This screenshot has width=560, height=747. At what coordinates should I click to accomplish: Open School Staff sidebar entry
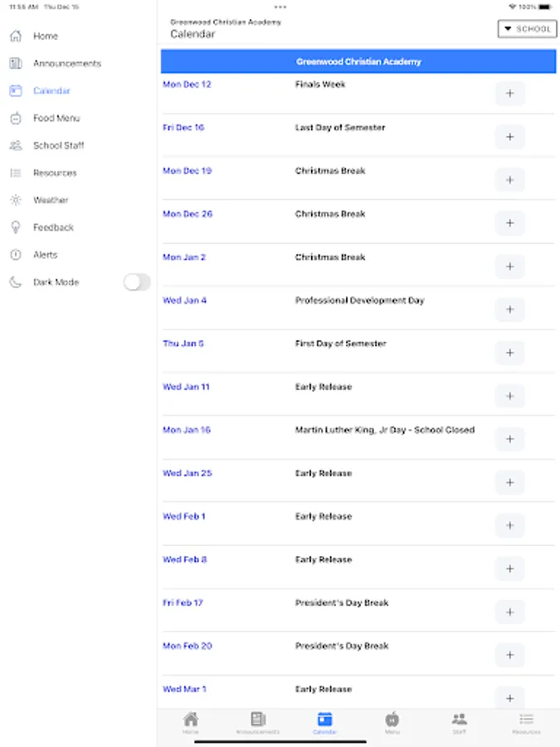pos(59,145)
